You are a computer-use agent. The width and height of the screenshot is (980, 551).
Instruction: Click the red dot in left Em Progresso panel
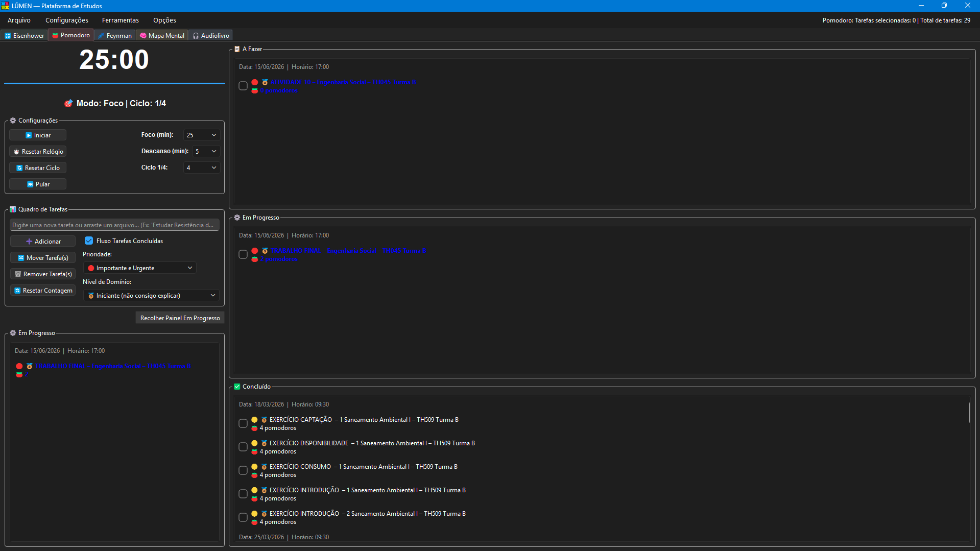pyautogui.click(x=19, y=366)
